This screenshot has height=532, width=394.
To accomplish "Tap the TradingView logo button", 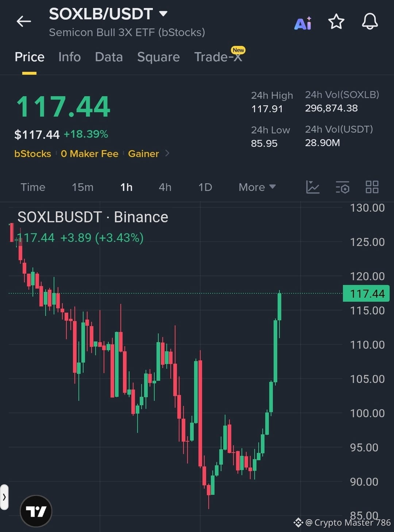I will pyautogui.click(x=36, y=511).
